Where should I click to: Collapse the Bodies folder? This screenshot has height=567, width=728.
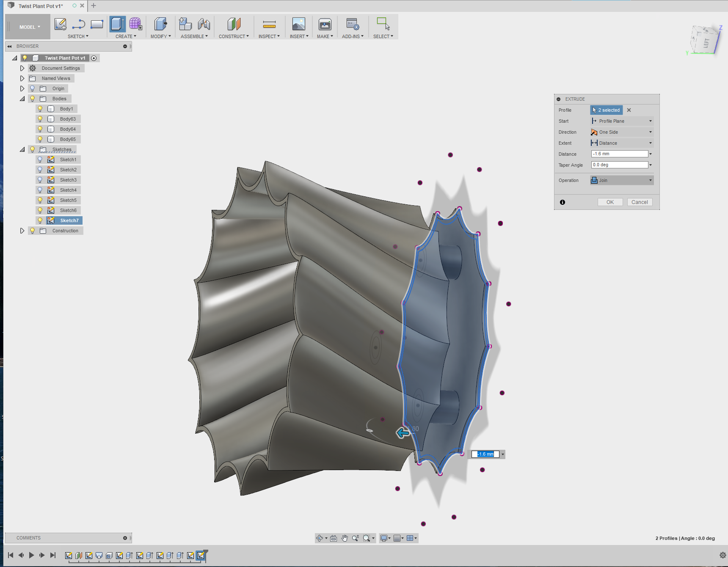[22, 99]
